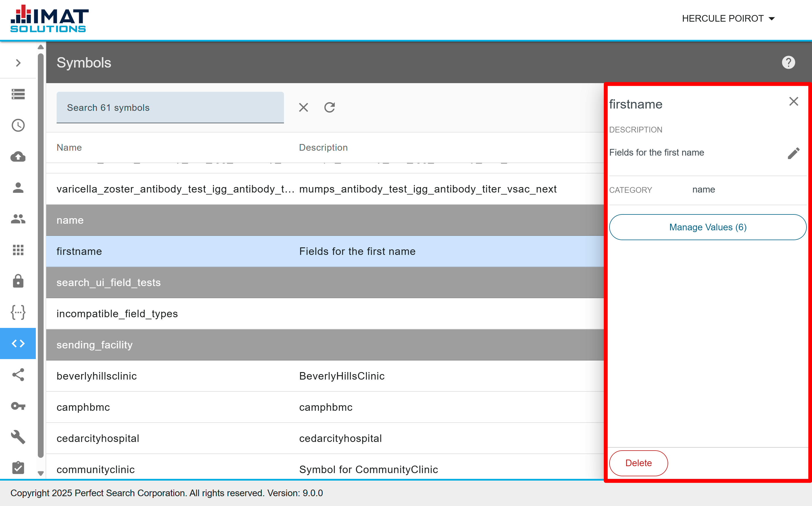Select the firstname symbol row

pos(325,251)
